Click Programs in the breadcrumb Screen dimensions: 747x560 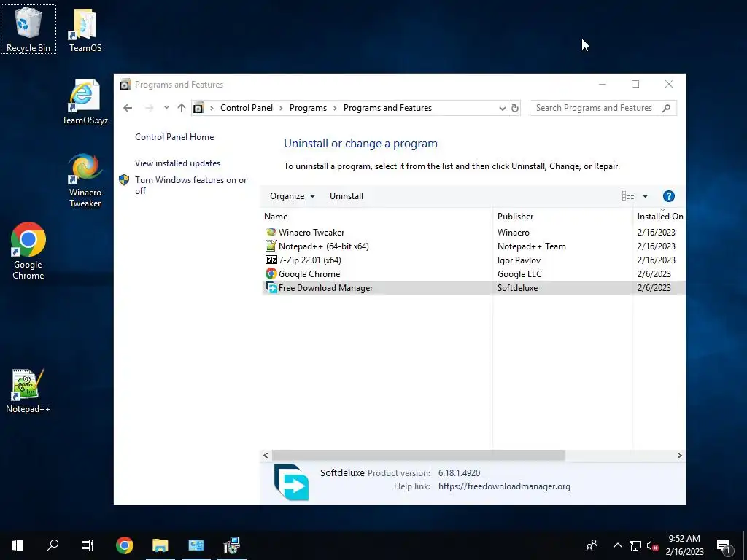pyautogui.click(x=308, y=108)
